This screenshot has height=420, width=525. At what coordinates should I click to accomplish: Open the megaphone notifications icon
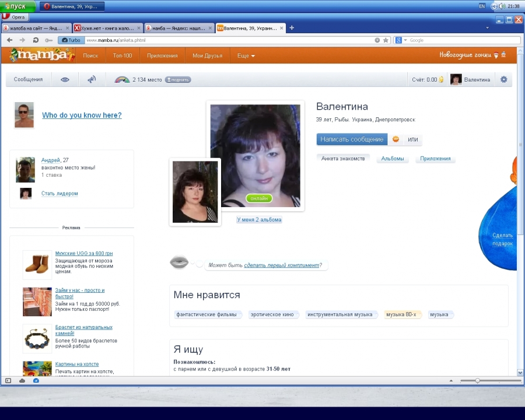tap(92, 79)
